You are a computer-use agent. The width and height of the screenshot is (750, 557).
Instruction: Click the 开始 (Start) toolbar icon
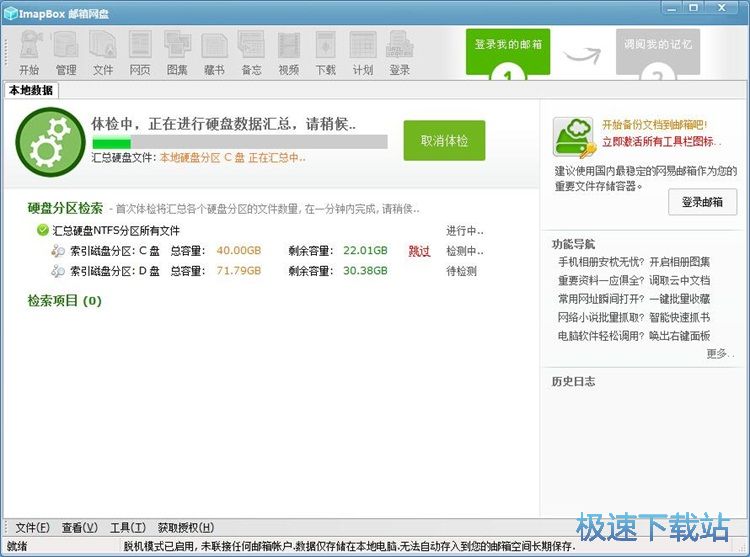point(29,52)
